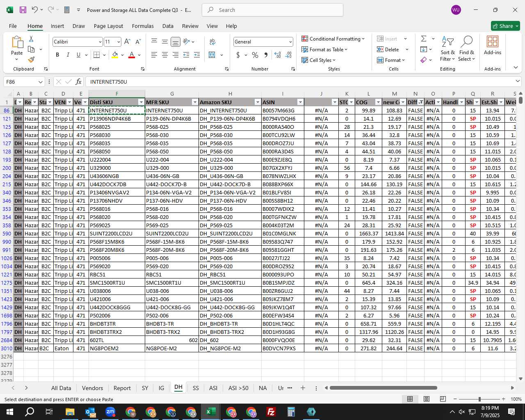Image resolution: width=525 pixels, height=420 pixels.
Task: Open the font size dropdown
Action: (x=119, y=42)
